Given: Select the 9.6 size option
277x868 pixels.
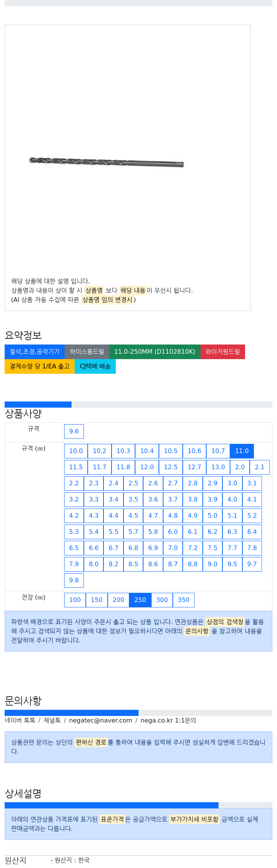Looking at the screenshot, I should pyautogui.click(x=74, y=431).
